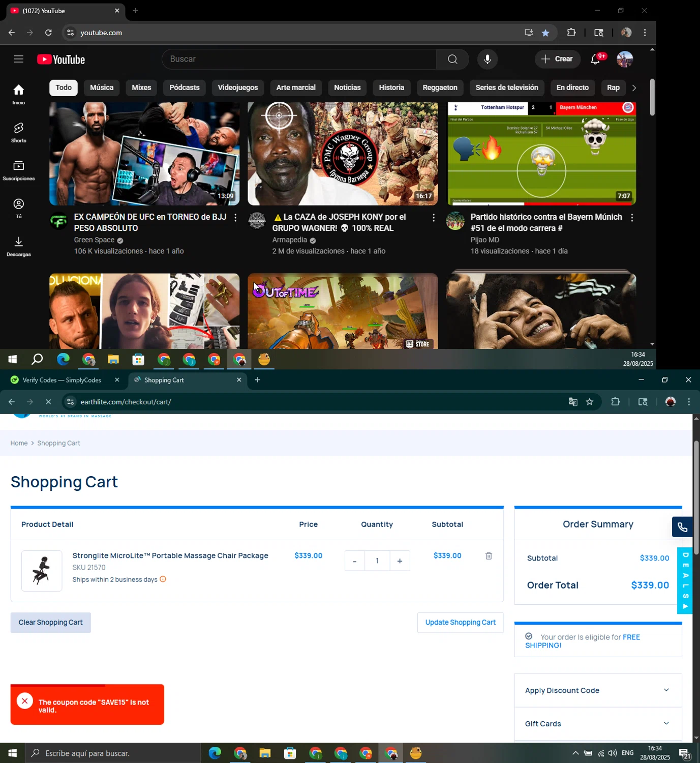
Task: Open YouTube notifications bell
Action: pos(595,59)
